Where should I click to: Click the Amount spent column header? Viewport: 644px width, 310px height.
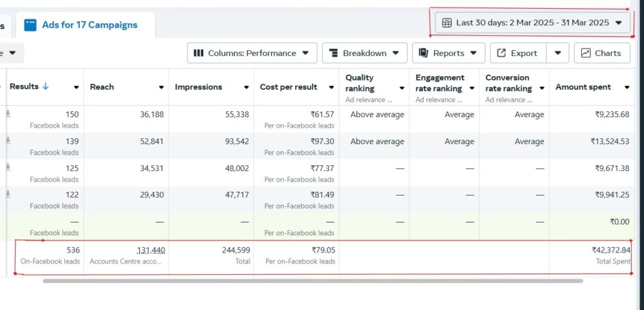coord(583,87)
